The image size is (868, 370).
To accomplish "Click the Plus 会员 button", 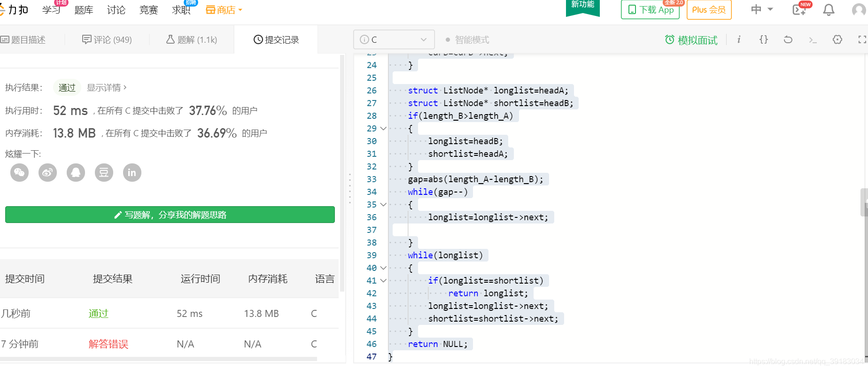I will (x=709, y=9).
